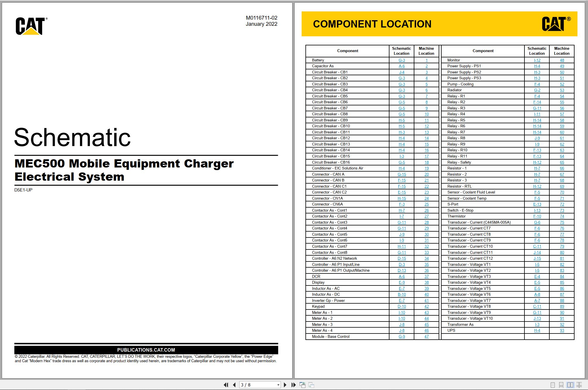Open machine location 1 for Battery
The image size is (588, 390).
click(x=426, y=60)
